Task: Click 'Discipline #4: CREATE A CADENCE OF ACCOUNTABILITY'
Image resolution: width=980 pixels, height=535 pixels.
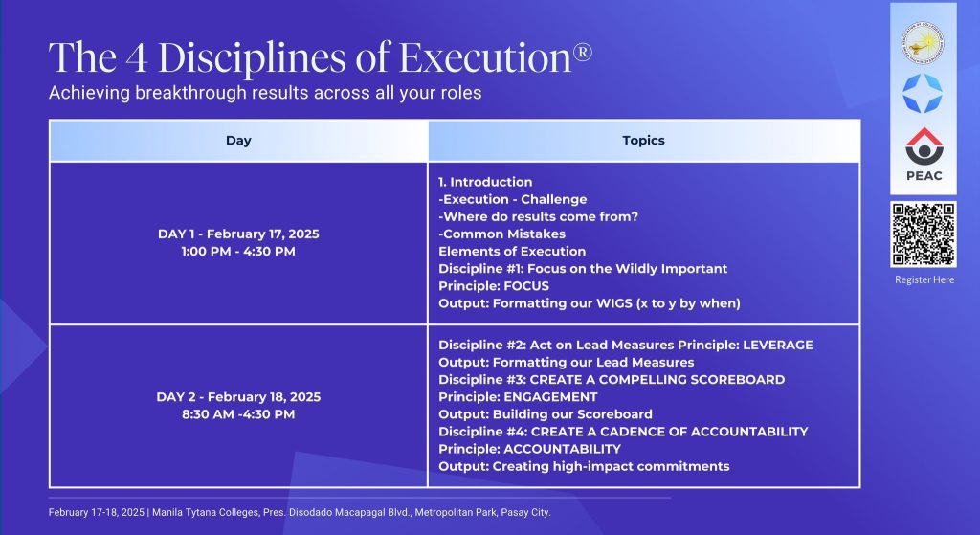Action: coord(623,432)
